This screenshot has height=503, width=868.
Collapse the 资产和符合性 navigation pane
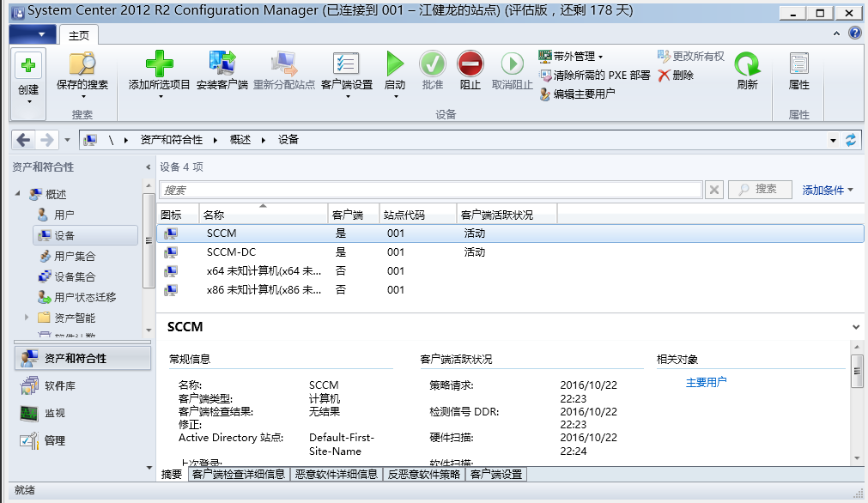[x=148, y=167]
